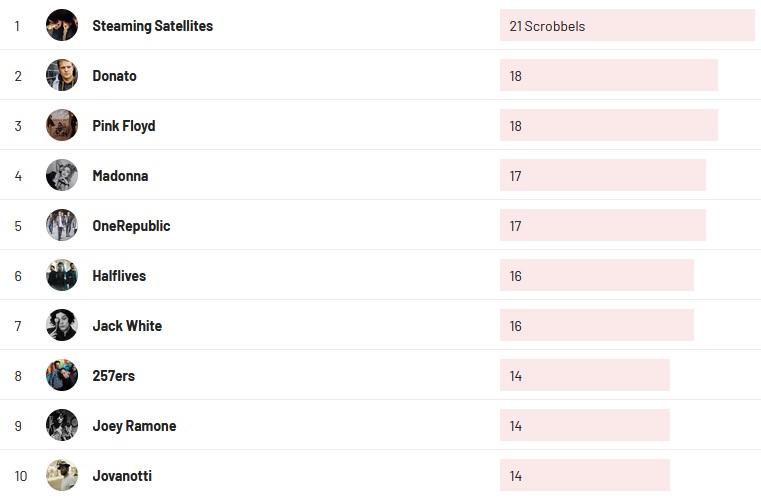Click the Steaming Satellites artist avatar

click(62, 25)
